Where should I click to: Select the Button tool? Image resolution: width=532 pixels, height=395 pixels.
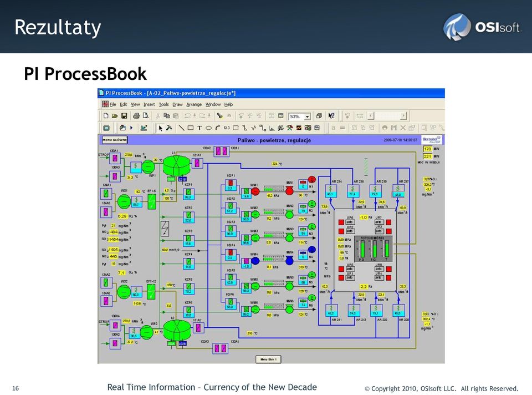tap(236, 128)
